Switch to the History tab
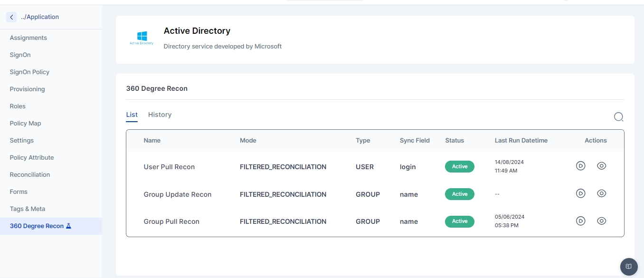This screenshot has height=278, width=644. (x=160, y=115)
